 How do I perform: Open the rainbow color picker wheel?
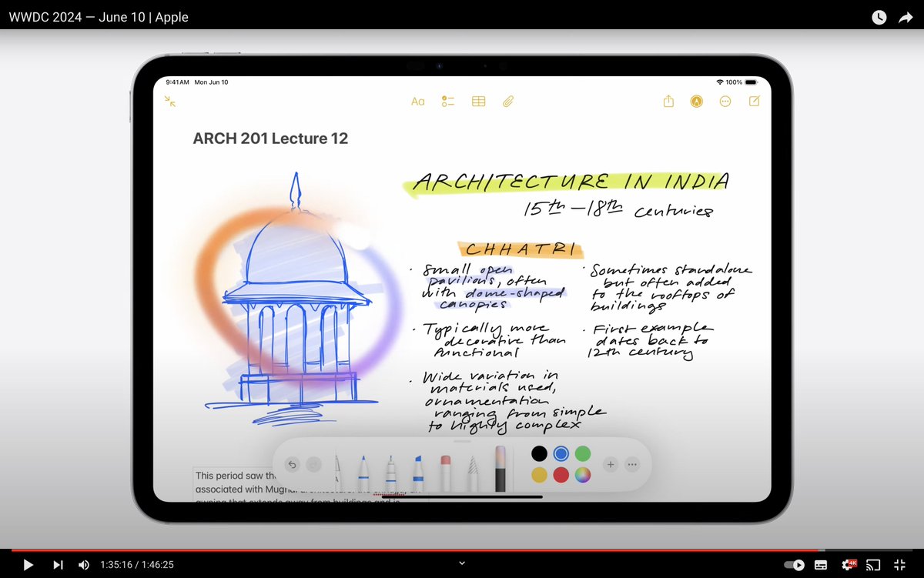click(x=583, y=475)
